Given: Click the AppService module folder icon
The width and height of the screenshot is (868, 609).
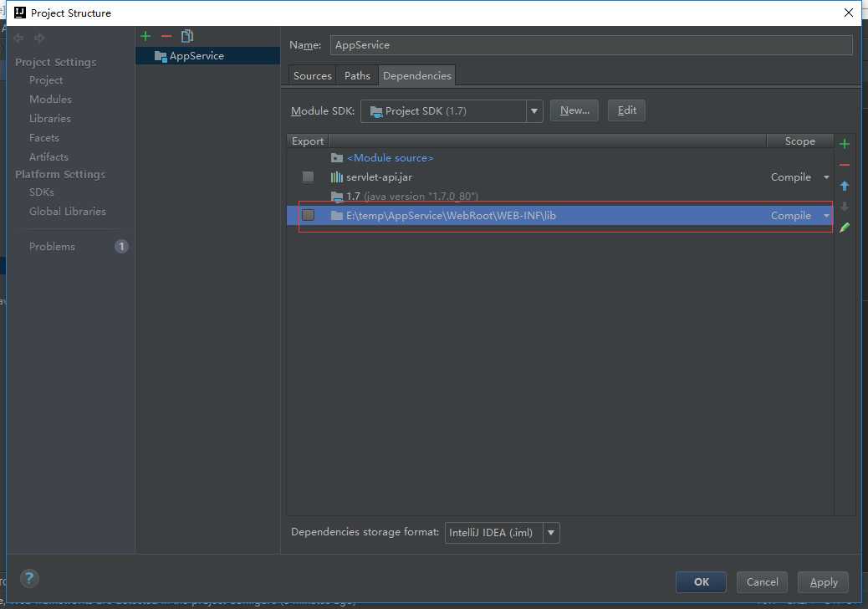Looking at the screenshot, I should 161,56.
